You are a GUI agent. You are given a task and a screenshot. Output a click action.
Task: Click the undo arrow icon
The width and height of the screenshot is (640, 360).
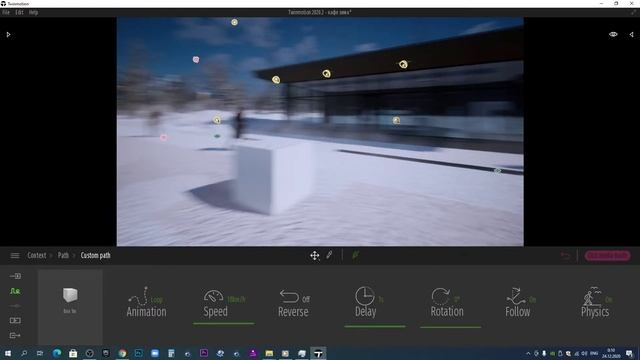click(565, 256)
